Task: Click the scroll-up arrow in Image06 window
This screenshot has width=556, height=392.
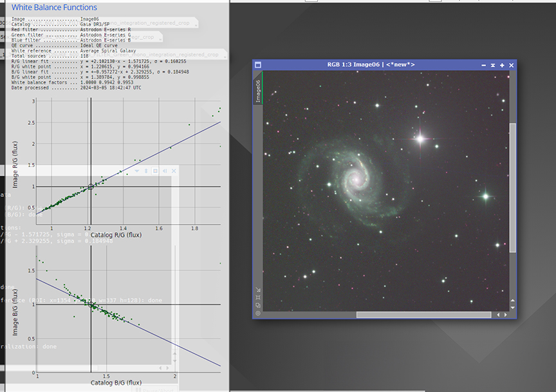Action: pyautogui.click(x=513, y=301)
